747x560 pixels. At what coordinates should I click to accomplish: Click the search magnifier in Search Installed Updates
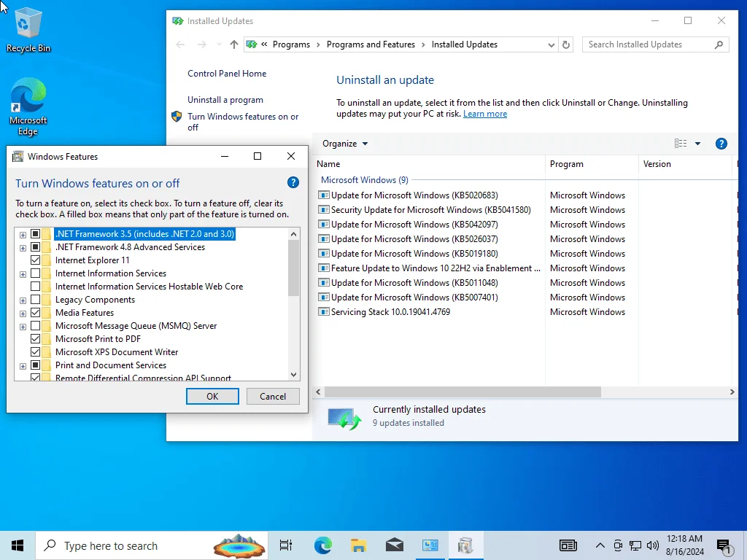pyautogui.click(x=719, y=44)
